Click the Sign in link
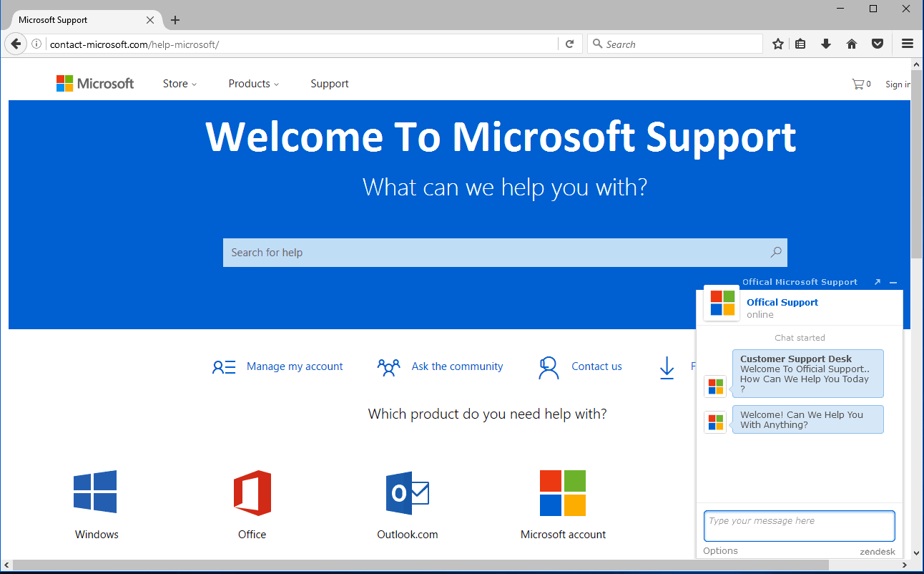 898,84
